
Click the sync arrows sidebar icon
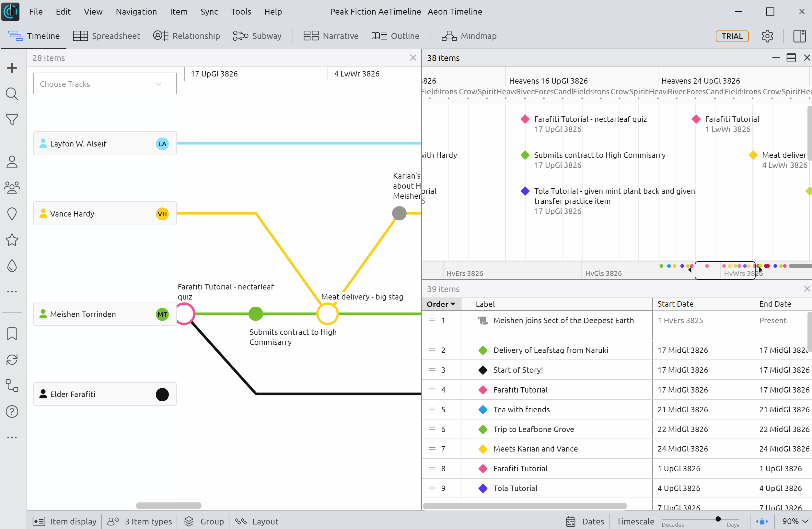(x=12, y=360)
